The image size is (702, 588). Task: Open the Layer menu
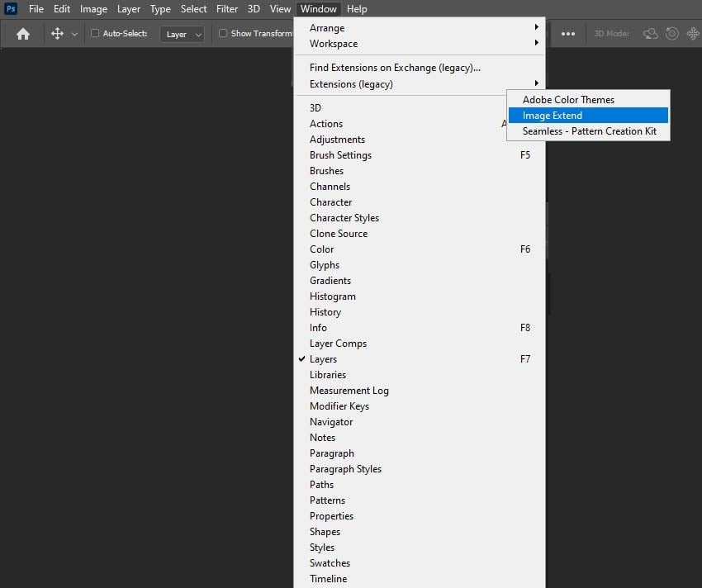[129, 9]
